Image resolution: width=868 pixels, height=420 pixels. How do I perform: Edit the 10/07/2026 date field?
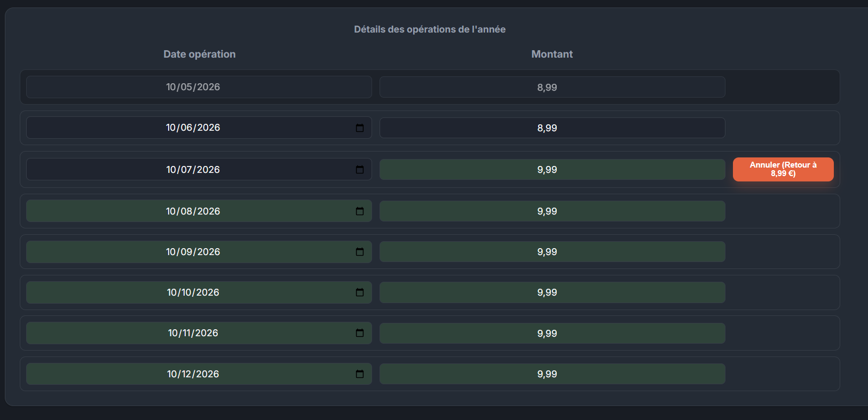(x=199, y=169)
